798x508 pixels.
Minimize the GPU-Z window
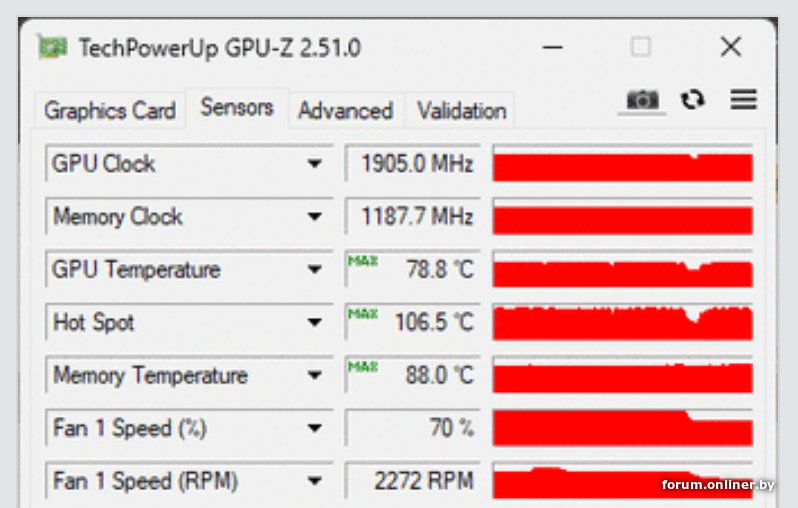(552, 47)
